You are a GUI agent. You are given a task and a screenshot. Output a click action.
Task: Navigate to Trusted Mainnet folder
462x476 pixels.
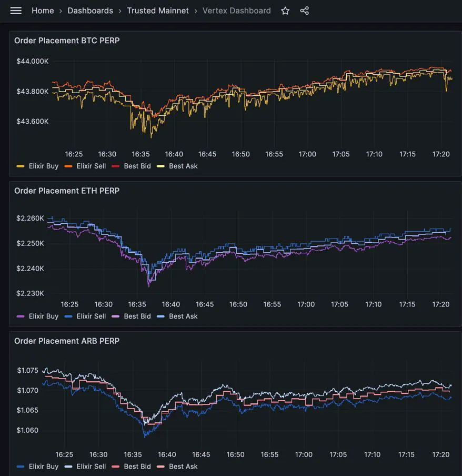pos(157,11)
